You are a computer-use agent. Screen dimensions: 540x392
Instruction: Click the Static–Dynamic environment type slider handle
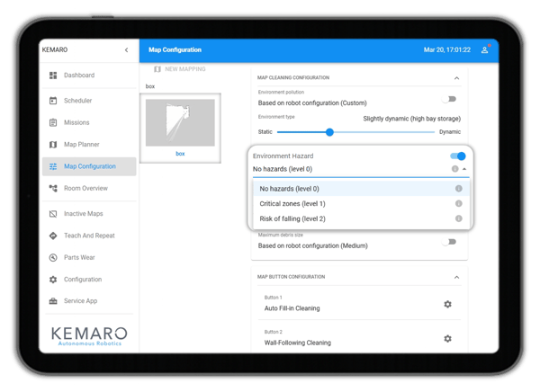[x=329, y=132]
